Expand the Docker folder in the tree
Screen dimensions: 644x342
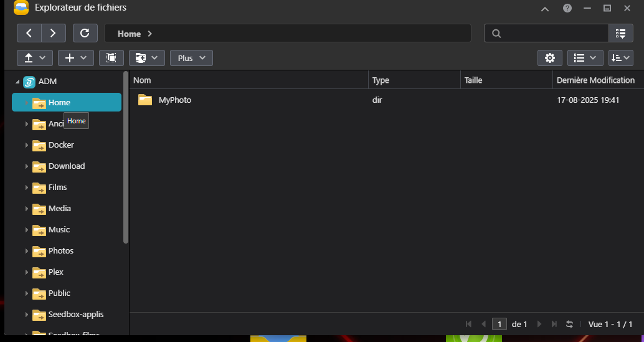[x=26, y=145]
